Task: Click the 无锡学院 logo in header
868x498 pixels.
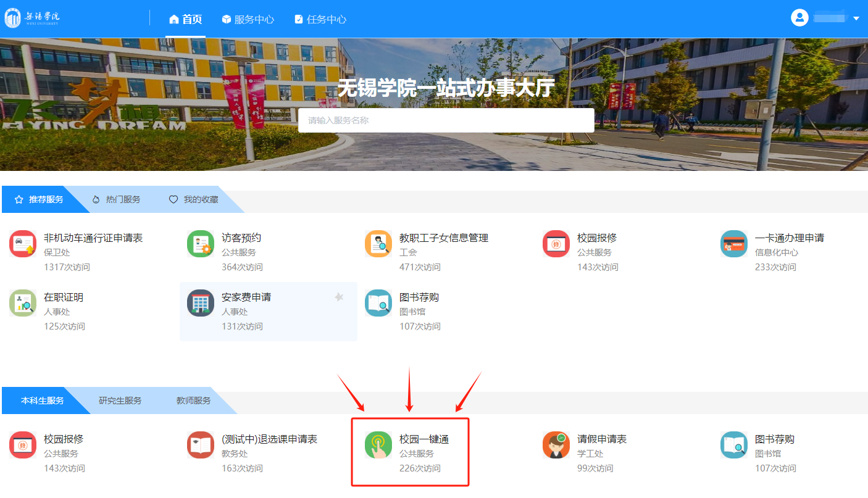Action: (x=33, y=18)
